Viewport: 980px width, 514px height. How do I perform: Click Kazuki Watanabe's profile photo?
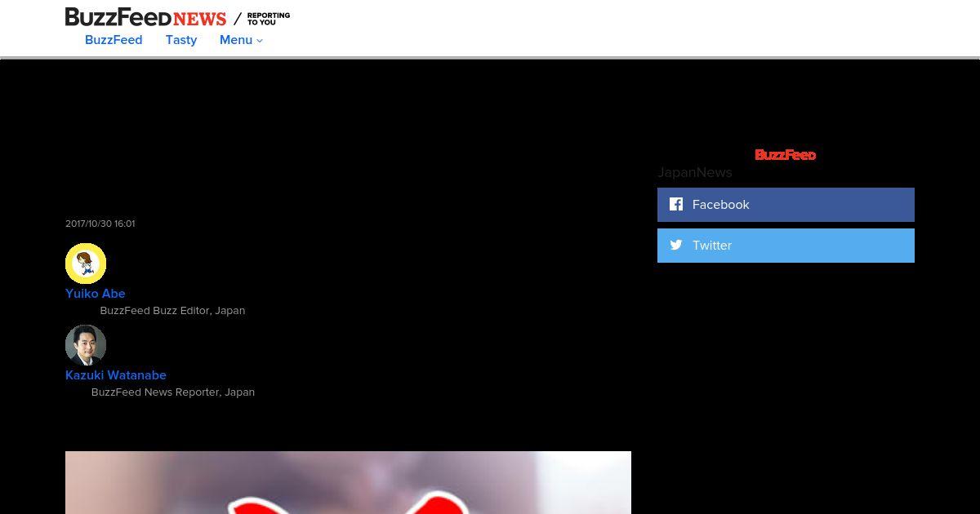[x=86, y=345]
